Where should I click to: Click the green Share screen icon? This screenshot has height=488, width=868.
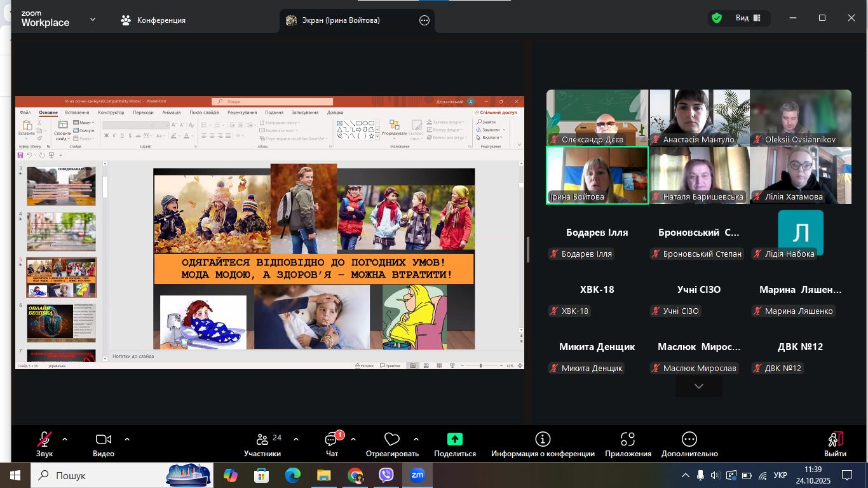click(454, 439)
